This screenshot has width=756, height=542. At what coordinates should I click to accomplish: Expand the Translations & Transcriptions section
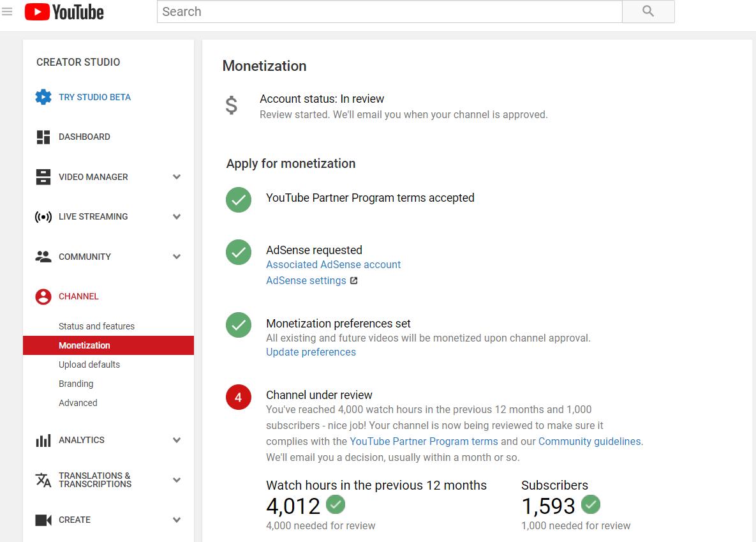tap(177, 479)
